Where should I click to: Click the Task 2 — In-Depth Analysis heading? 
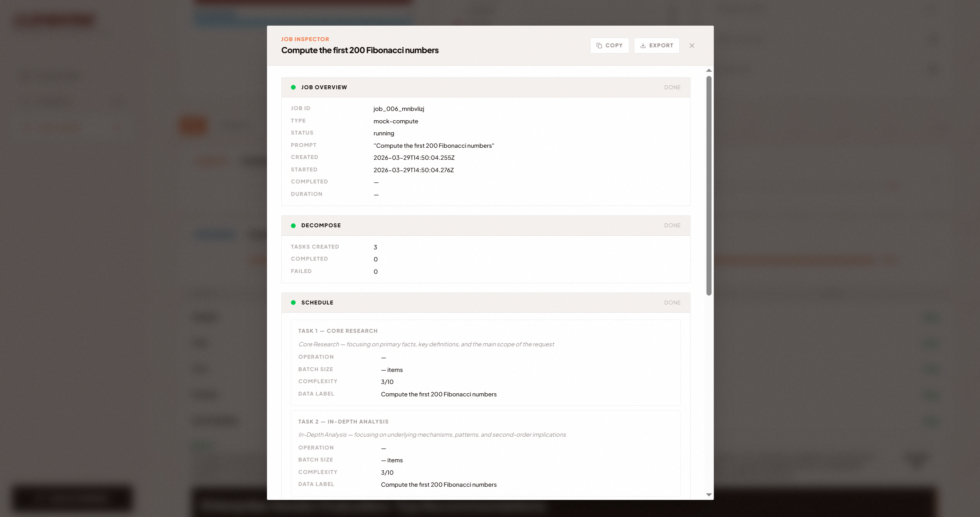[343, 422]
